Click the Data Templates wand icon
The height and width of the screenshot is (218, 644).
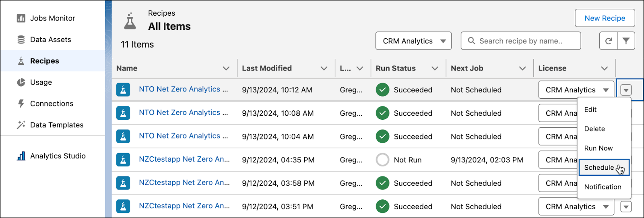point(21,125)
